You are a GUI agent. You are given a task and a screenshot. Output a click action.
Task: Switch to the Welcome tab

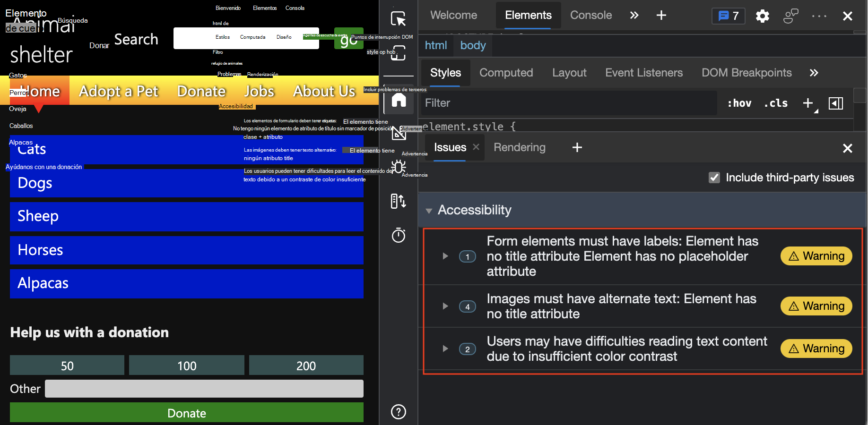[453, 16]
